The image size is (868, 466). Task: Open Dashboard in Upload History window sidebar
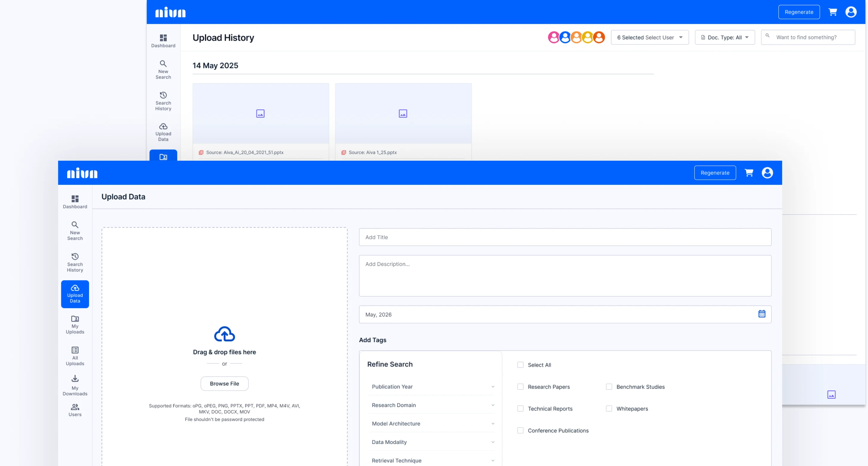click(x=163, y=41)
